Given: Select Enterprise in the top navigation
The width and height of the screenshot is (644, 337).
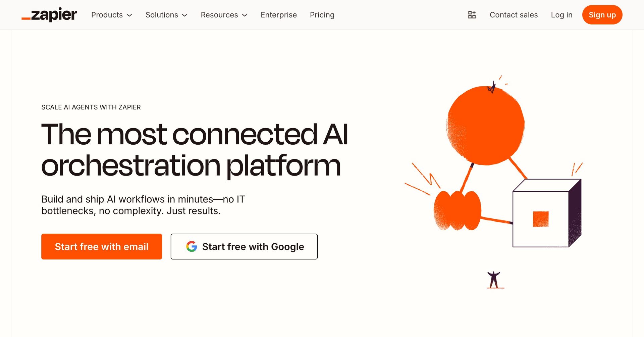Looking at the screenshot, I should pos(279,15).
